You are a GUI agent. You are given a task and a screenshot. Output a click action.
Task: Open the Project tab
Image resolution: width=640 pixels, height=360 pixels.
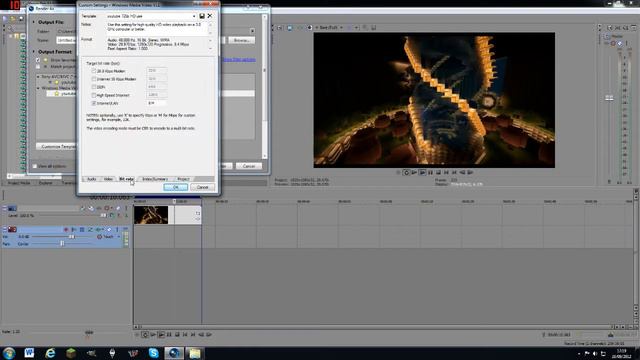(183, 179)
